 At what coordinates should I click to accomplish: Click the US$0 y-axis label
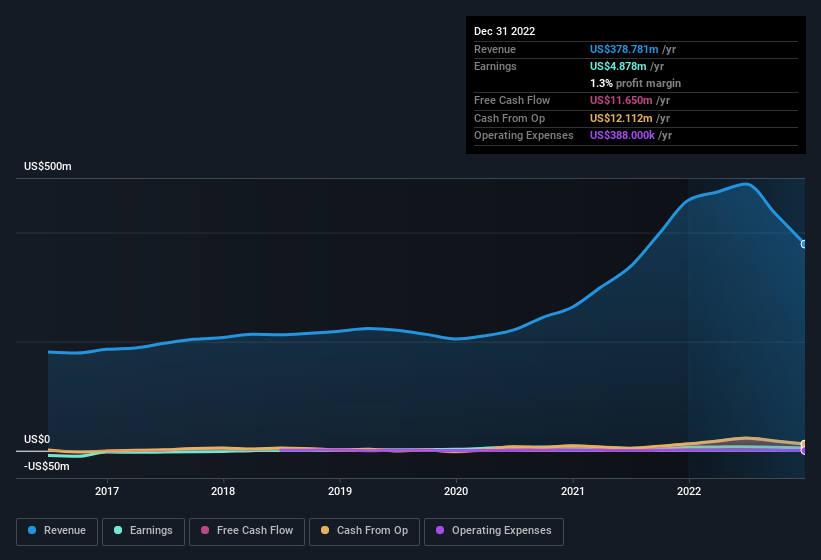click(x=37, y=439)
